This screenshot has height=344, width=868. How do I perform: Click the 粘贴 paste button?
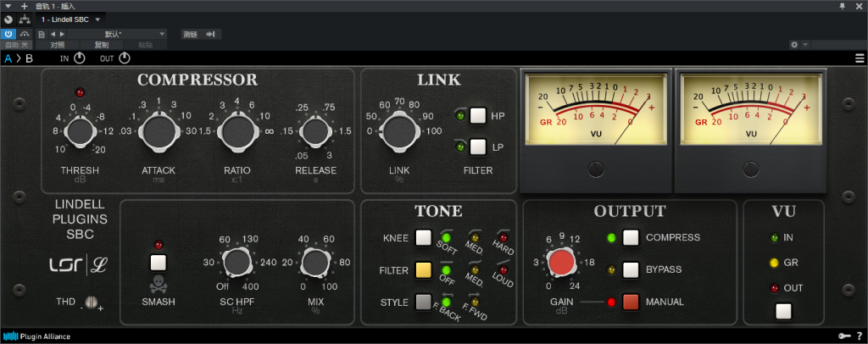[x=145, y=45]
